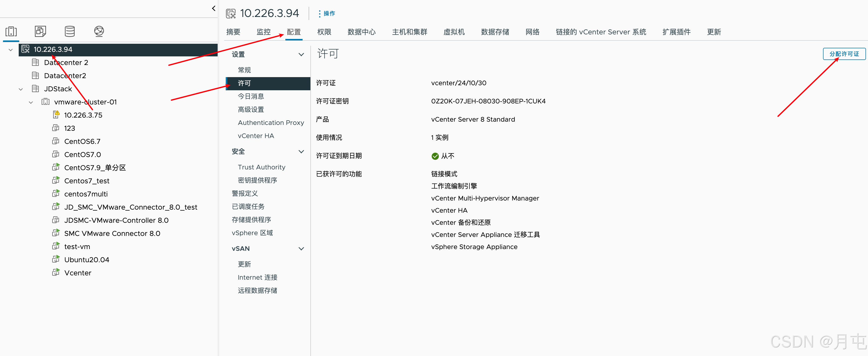This screenshot has width=868, height=356.
Task: Collapse the vmware-cluster-01 tree node
Action: (31, 102)
